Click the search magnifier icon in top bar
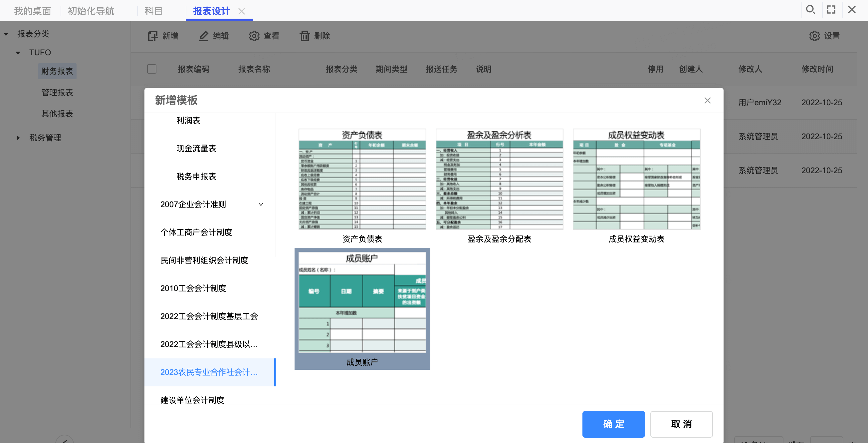 [x=810, y=9]
